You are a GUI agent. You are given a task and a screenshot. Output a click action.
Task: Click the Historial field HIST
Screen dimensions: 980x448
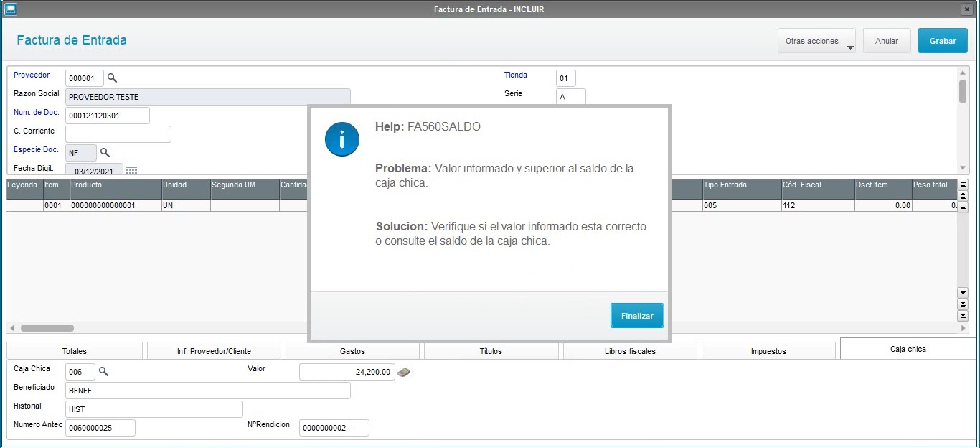pyautogui.click(x=154, y=409)
